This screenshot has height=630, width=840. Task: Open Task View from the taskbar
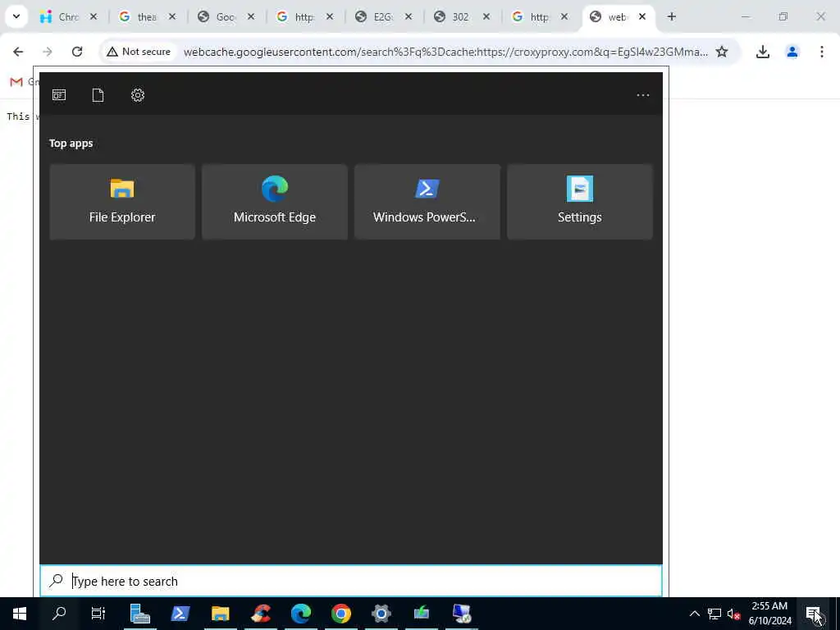98,614
